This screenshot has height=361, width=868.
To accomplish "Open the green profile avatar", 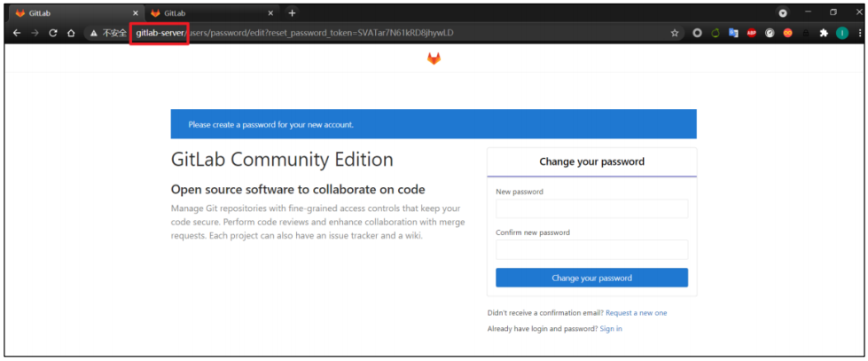I will tap(842, 33).
